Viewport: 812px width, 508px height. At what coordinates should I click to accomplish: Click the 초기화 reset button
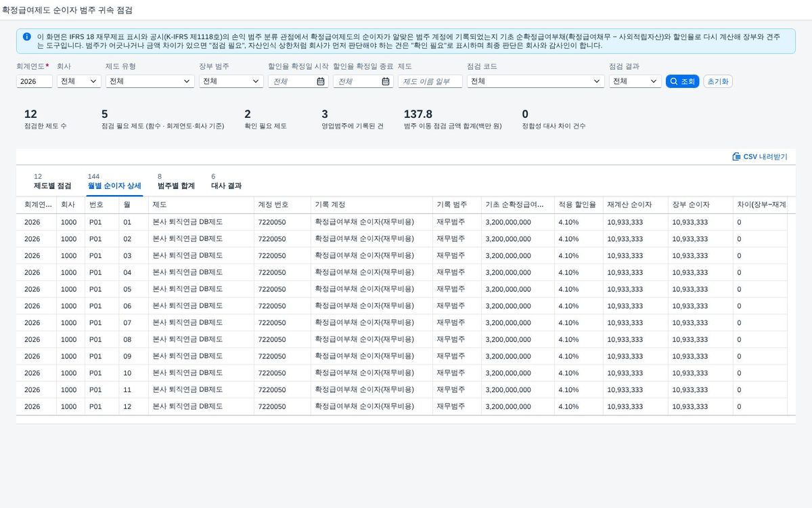718,81
